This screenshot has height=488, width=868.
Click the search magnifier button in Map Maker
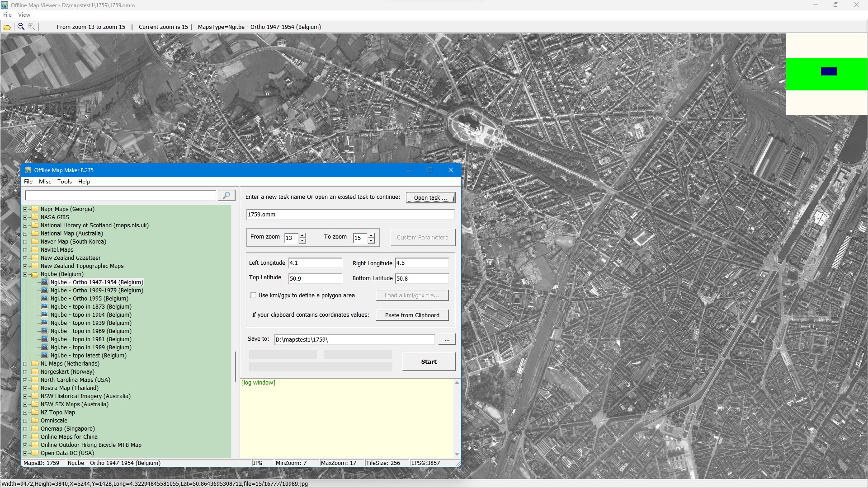coord(226,195)
